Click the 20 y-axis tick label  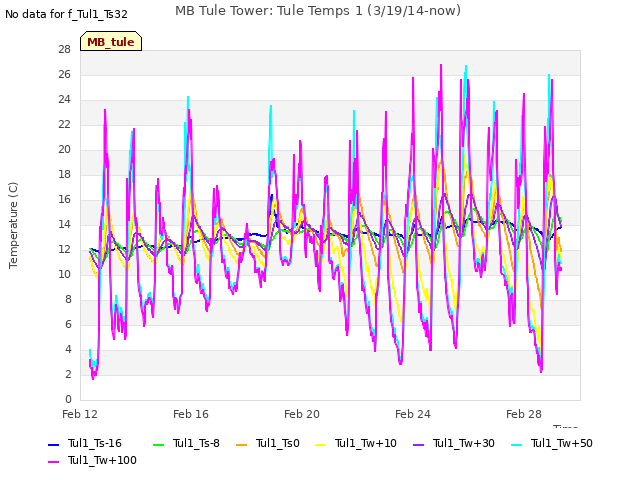(64, 149)
